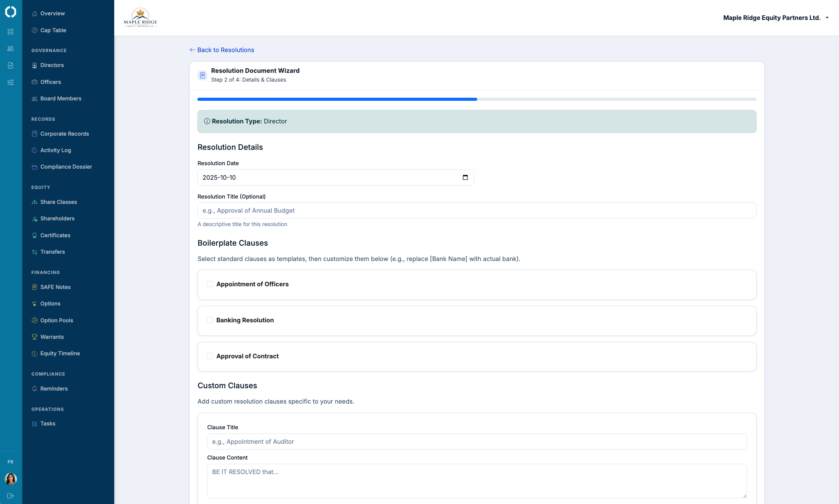Click the Cap Table pie icon
The image size is (839, 504).
point(34,30)
